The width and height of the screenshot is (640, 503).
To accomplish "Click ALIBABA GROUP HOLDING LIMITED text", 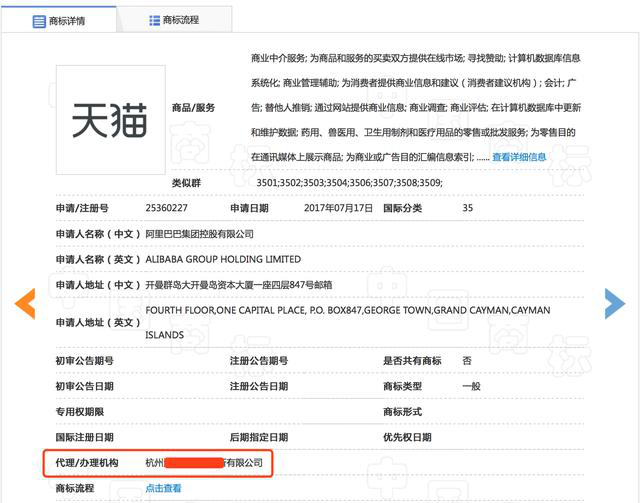I will pyautogui.click(x=223, y=259).
